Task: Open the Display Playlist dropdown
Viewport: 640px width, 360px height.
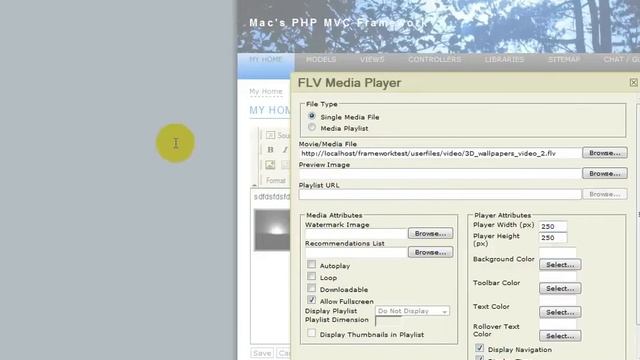Action: [412, 311]
